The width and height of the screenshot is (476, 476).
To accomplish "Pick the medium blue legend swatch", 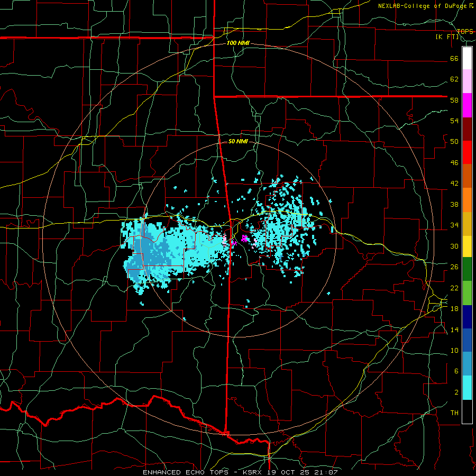I will coord(467,340).
